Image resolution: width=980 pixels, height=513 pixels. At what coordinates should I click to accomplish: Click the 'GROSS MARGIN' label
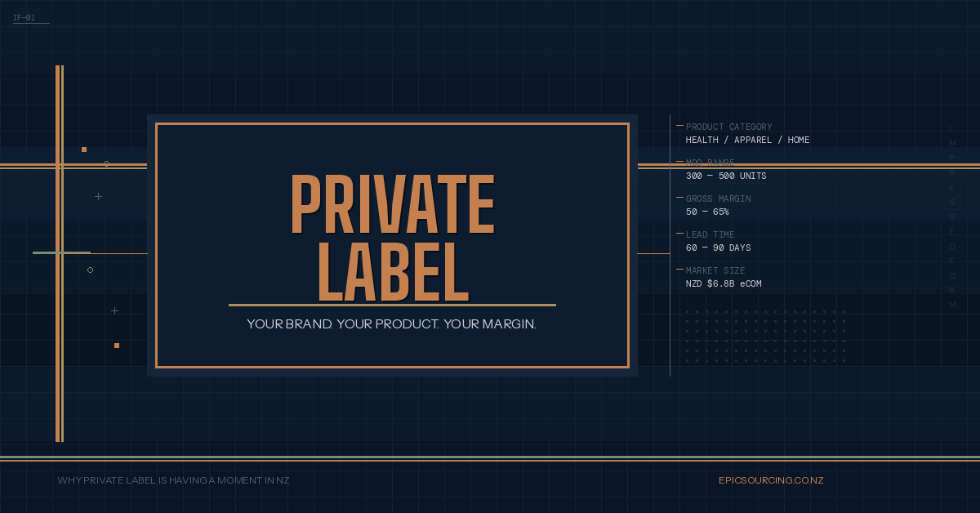tap(719, 199)
